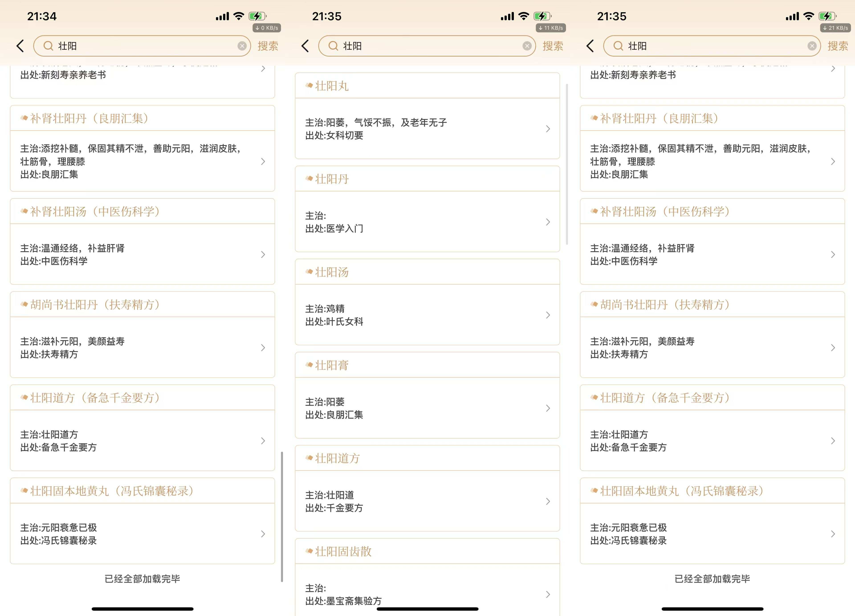
Task: Tap the back arrow in the middle screen
Action: [x=305, y=46]
